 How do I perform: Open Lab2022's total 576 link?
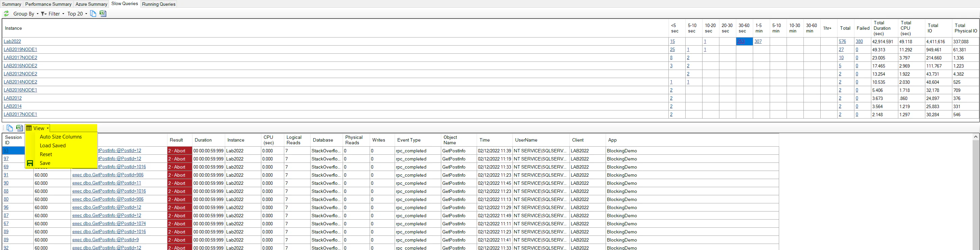[842, 42]
